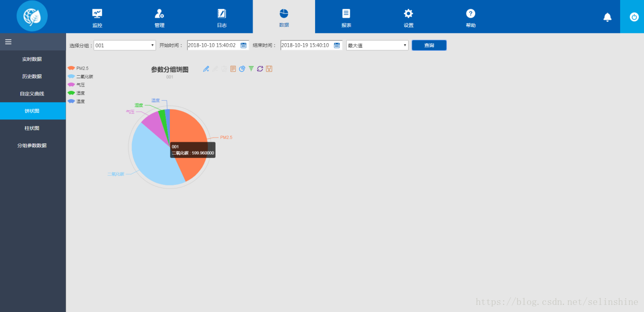Click the chart title 参数分组饼图
The height and width of the screenshot is (312, 644).
(x=170, y=70)
